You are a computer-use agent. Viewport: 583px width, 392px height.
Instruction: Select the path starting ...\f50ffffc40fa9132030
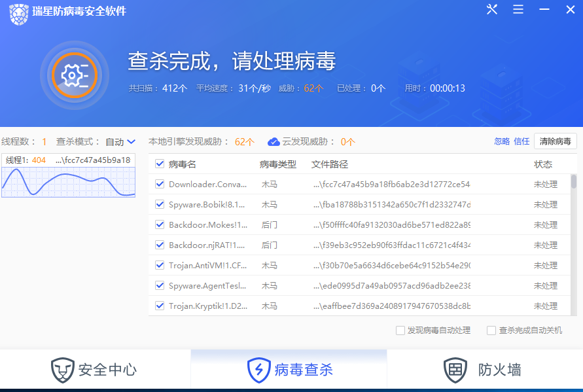click(391, 224)
